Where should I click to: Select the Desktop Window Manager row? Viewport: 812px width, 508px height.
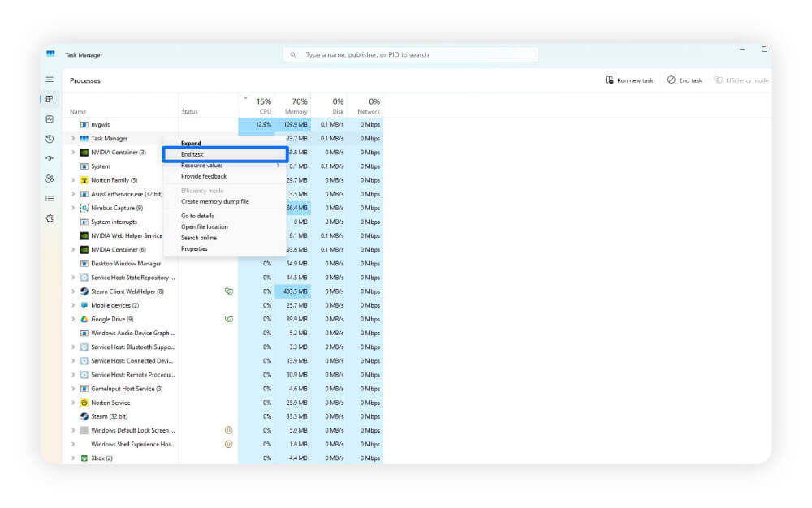[x=223, y=264]
